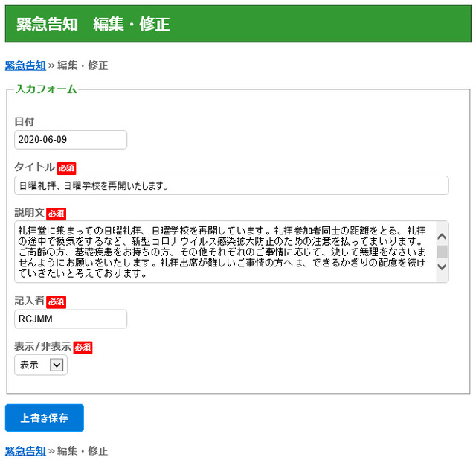Screen dimensions: 476x463
Task: Click the 日付 date input field
Action: tap(71, 140)
